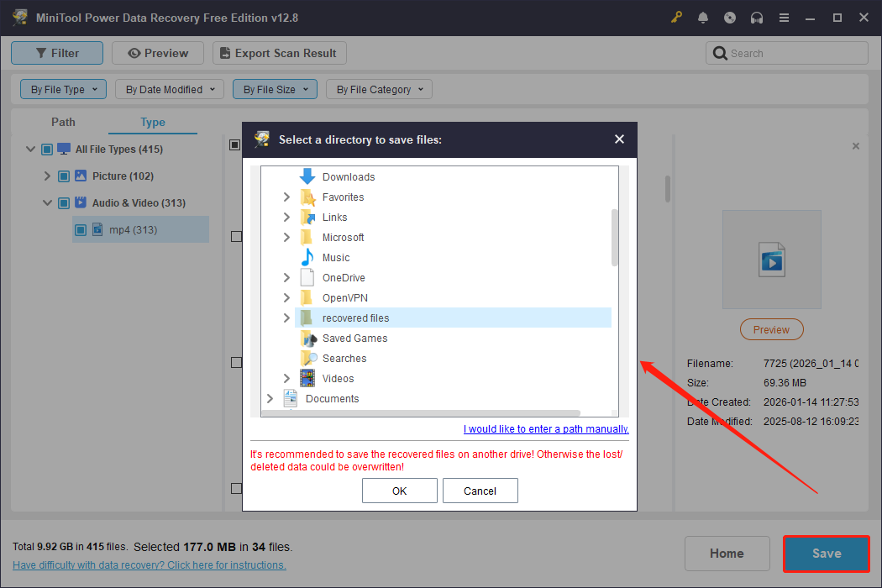Click the Export Scan Result icon button

click(224, 52)
